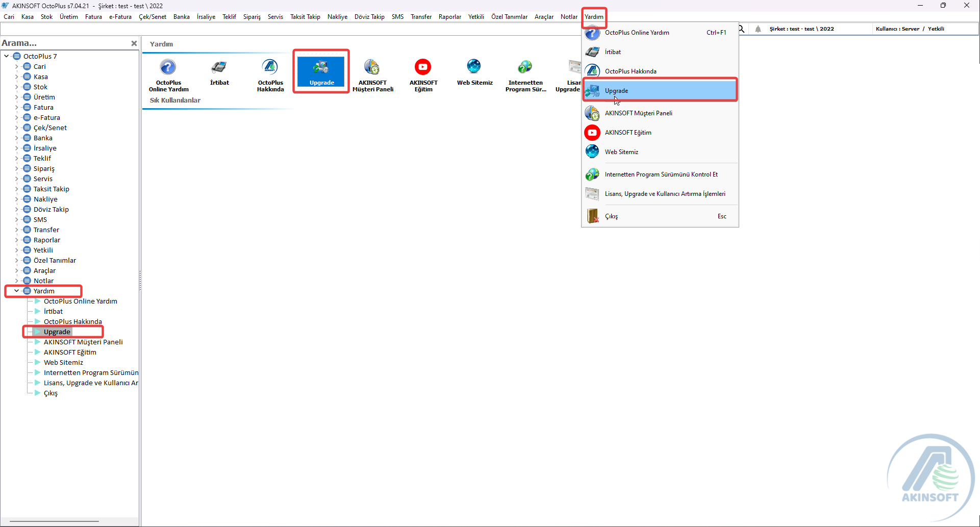Select Döviz Takip in the tree
The width and height of the screenshot is (980, 527).
[51, 209]
